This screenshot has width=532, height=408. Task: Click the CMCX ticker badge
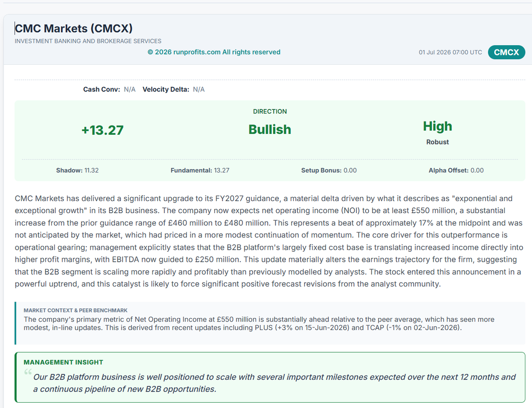tap(506, 52)
